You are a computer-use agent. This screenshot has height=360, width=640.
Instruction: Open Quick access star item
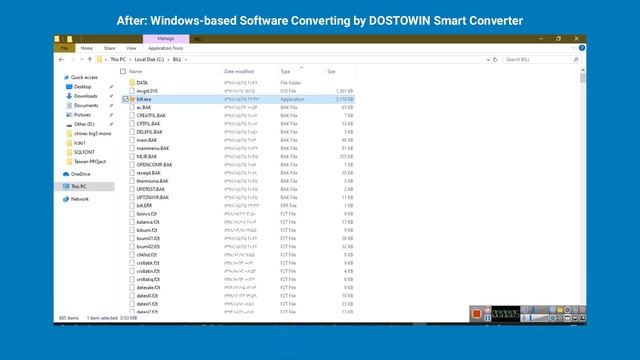tap(81, 77)
